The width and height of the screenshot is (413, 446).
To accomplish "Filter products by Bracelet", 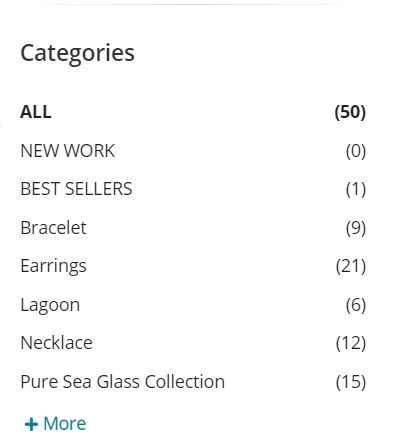I will pos(53,228).
